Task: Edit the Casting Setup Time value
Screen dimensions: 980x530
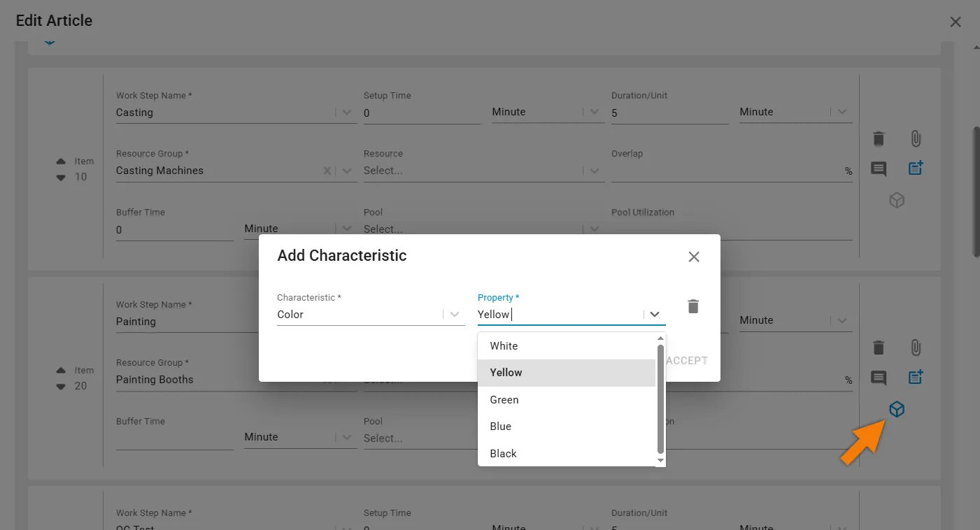Action: [422, 113]
